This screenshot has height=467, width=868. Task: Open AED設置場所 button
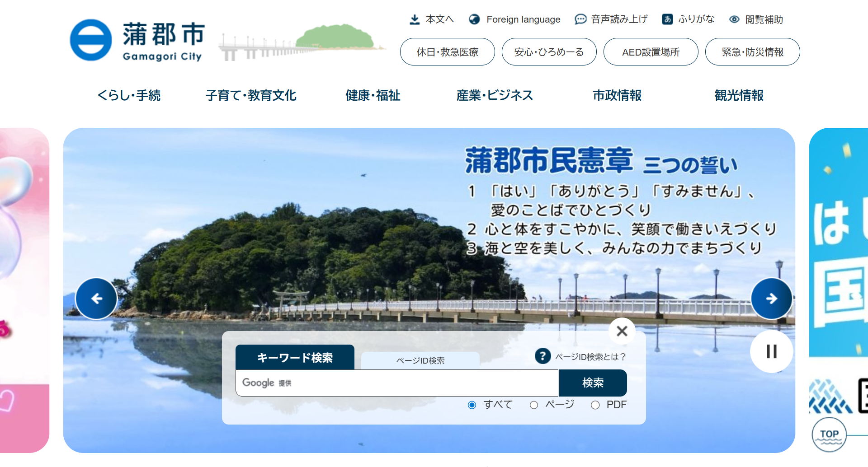[x=651, y=52]
